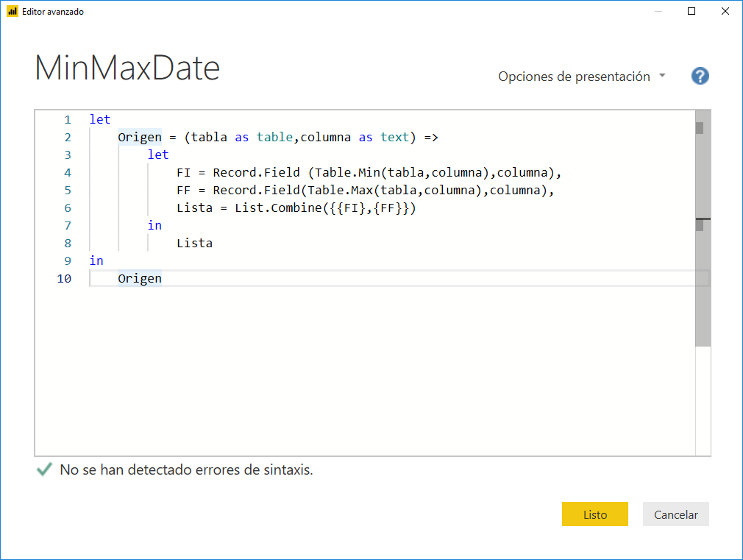The height and width of the screenshot is (560, 743).
Task: Dismiss changes using Cancelar
Action: 675,514
